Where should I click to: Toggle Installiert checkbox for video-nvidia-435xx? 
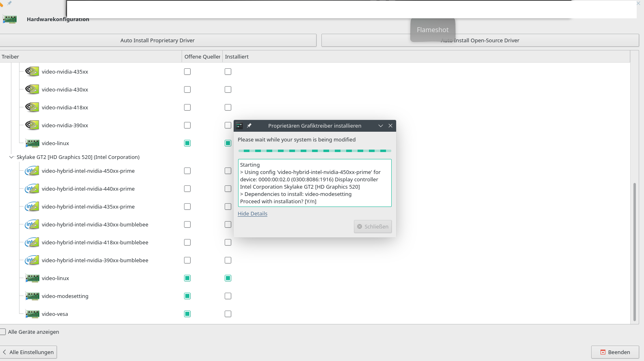coord(228,72)
